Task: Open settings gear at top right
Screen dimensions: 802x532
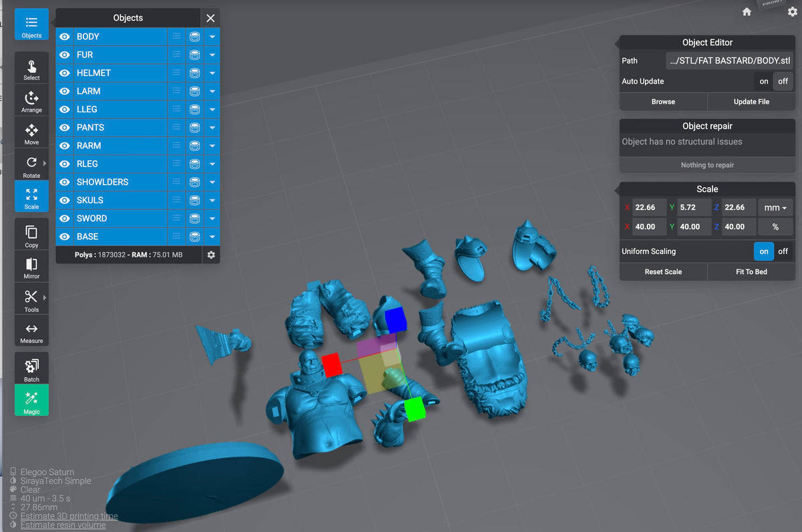Action: [x=792, y=11]
